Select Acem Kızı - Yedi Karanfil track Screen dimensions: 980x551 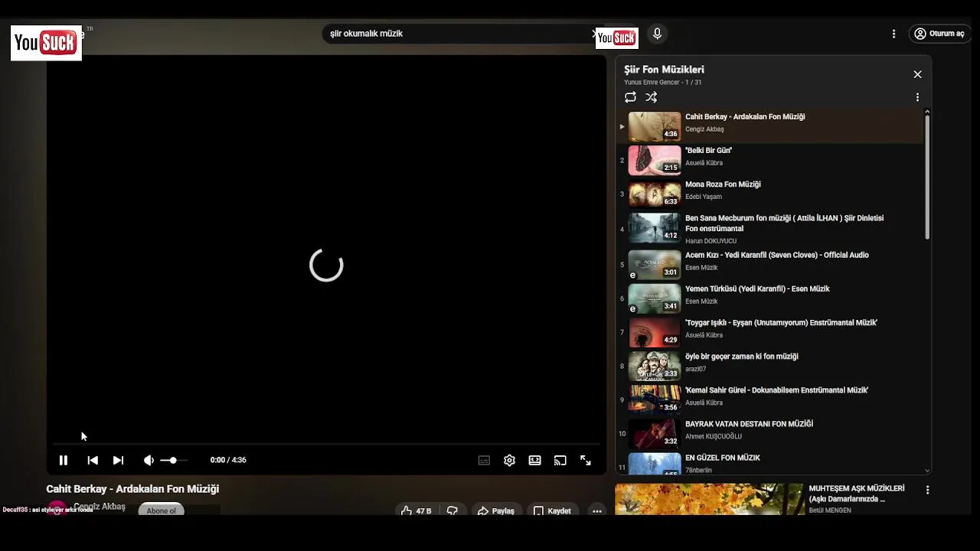point(769,264)
